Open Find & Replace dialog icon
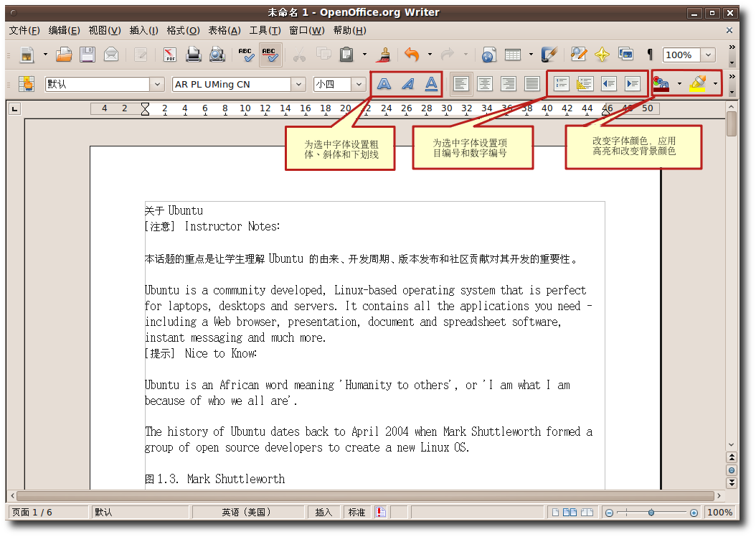Viewport: 756px width, 537px height. click(x=579, y=55)
